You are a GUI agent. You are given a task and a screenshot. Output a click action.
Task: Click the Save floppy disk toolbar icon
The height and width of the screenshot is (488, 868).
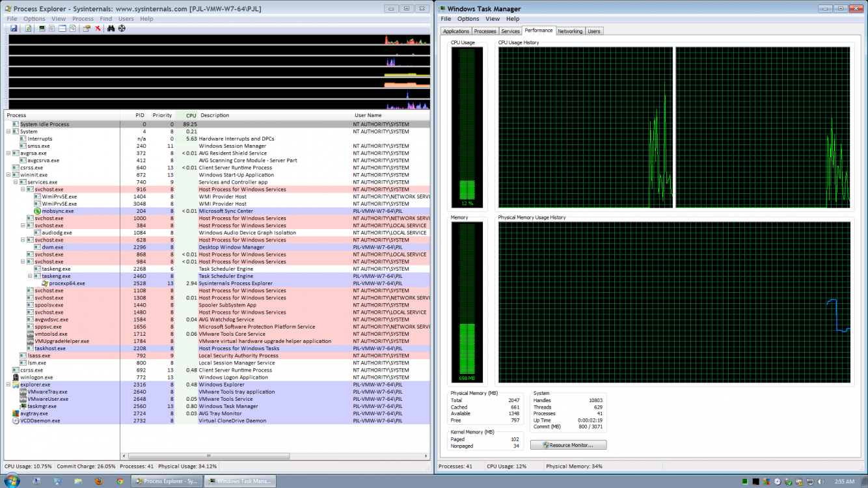click(x=14, y=29)
